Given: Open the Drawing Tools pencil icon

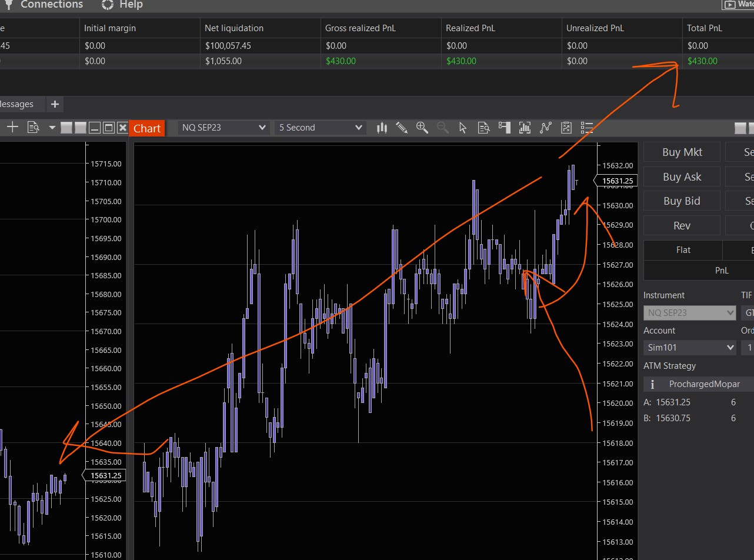Looking at the screenshot, I should pyautogui.click(x=402, y=128).
